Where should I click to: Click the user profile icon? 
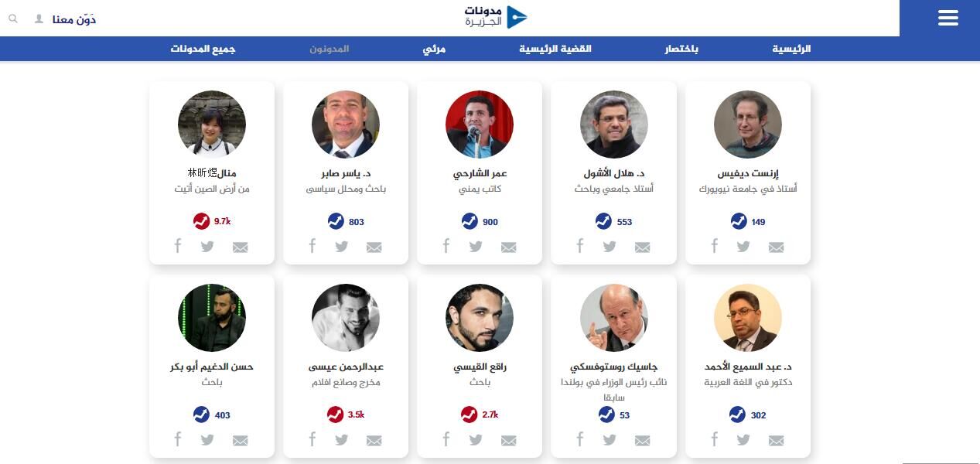click(x=39, y=19)
